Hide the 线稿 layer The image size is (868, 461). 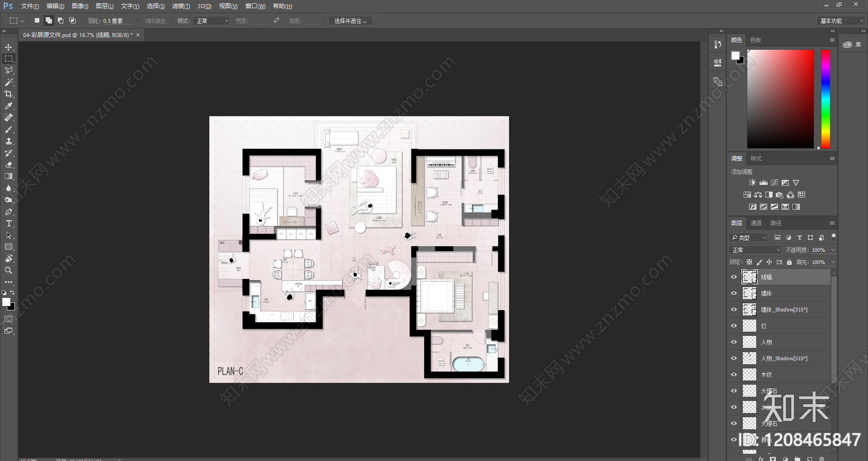pyautogui.click(x=734, y=277)
